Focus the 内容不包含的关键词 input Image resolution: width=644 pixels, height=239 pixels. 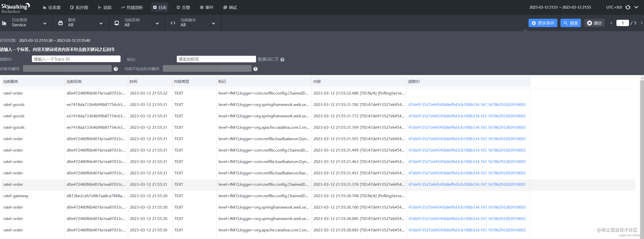[x=207, y=69]
